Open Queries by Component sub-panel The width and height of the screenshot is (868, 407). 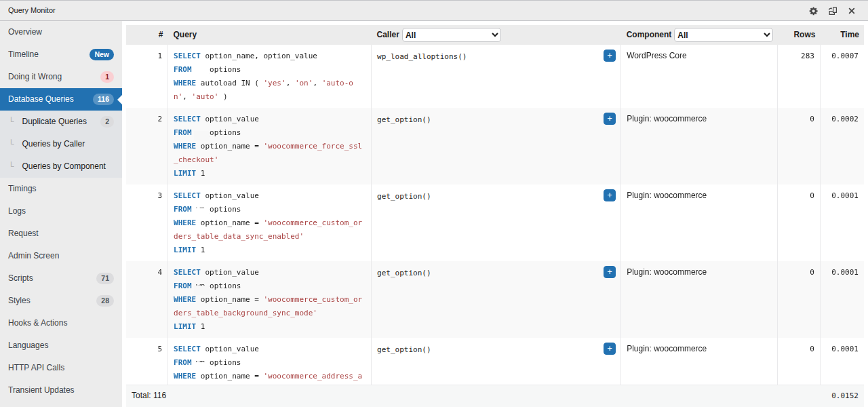point(61,166)
